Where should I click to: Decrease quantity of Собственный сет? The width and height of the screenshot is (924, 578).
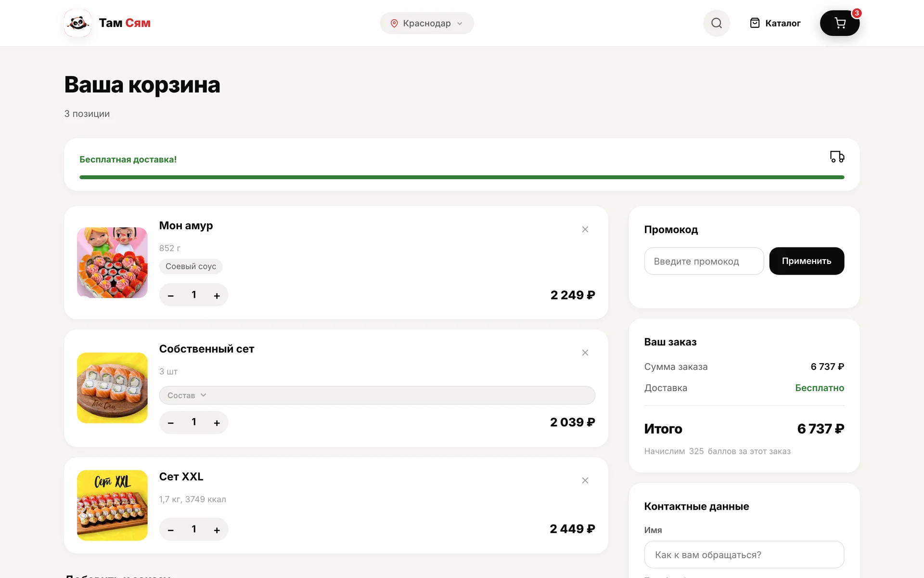pyautogui.click(x=170, y=422)
